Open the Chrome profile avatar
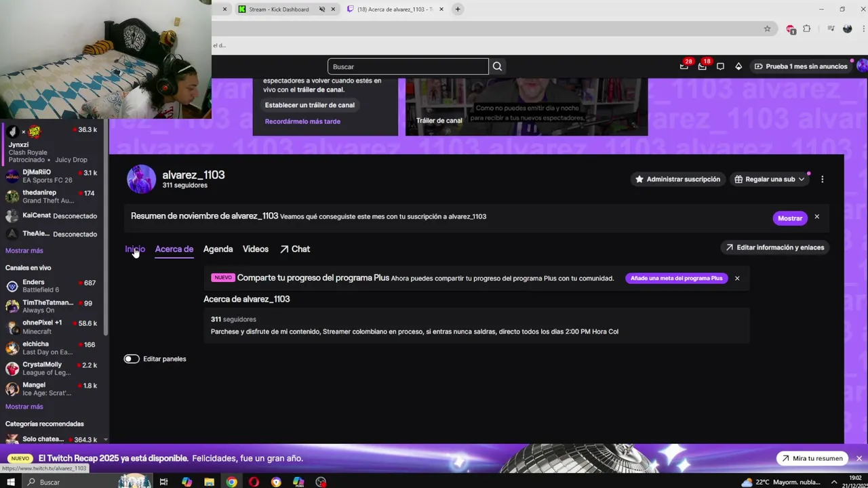Screen dimensions: 868x488 (847, 28)
